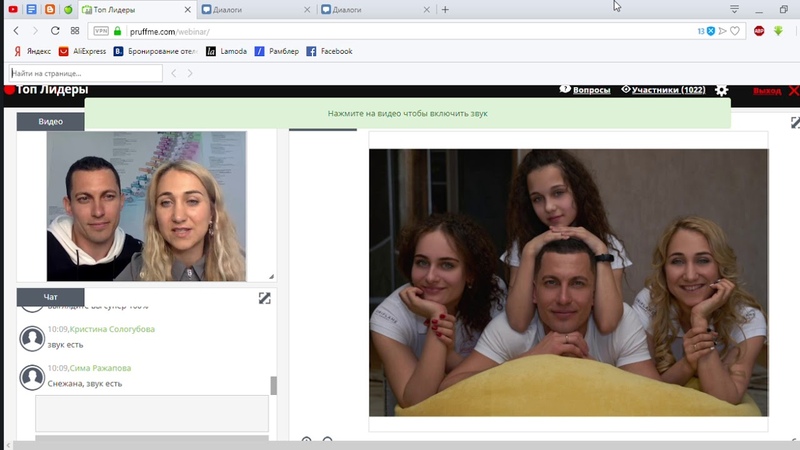
Task: Expand the presentation area to fullscreen
Action: pos(795,122)
